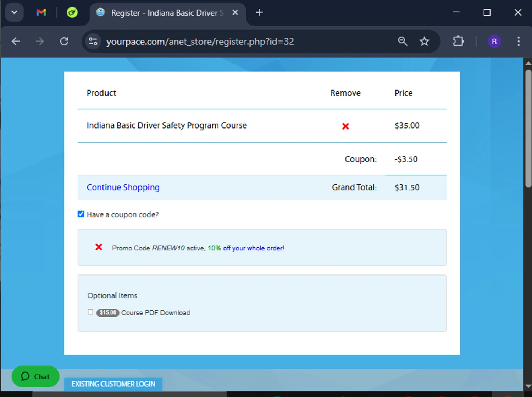532x397 pixels.
Task: Go forward in browser history
Action: pos(40,42)
